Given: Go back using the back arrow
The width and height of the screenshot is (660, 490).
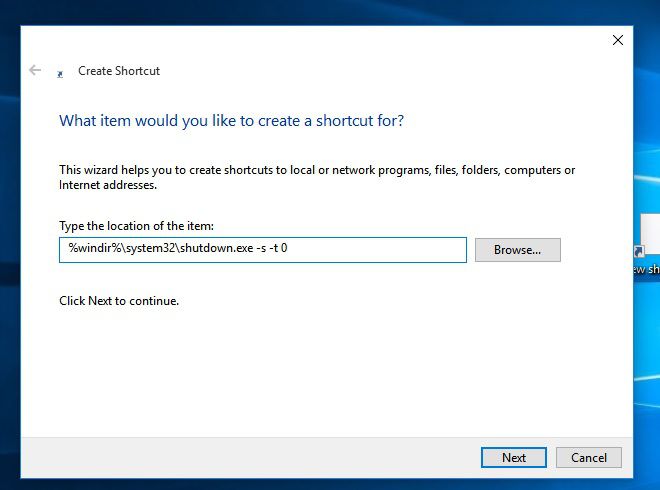Looking at the screenshot, I should [35, 70].
